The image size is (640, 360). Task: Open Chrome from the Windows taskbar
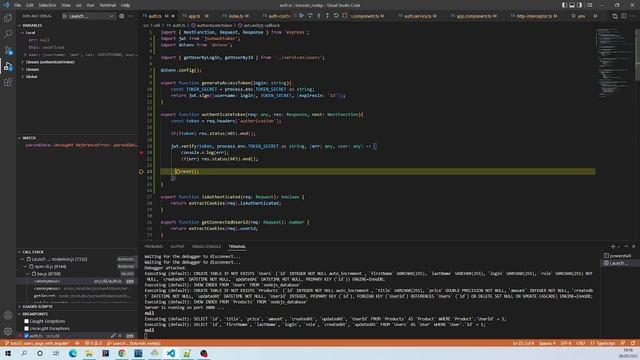[x=122, y=353]
